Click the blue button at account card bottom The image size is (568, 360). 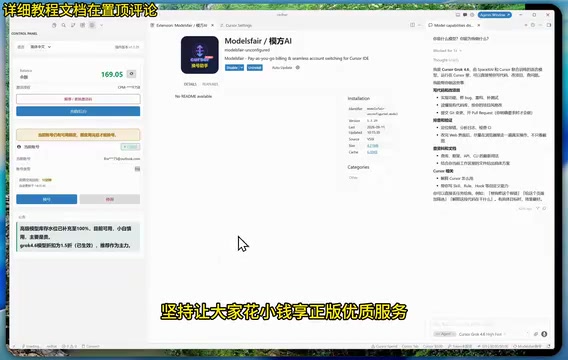46,199
